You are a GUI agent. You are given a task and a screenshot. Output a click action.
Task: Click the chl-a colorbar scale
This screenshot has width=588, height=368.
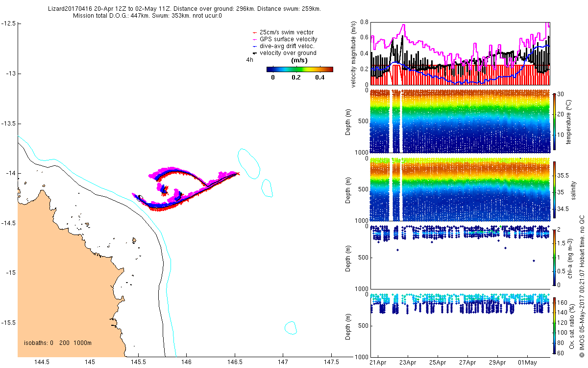(555, 257)
